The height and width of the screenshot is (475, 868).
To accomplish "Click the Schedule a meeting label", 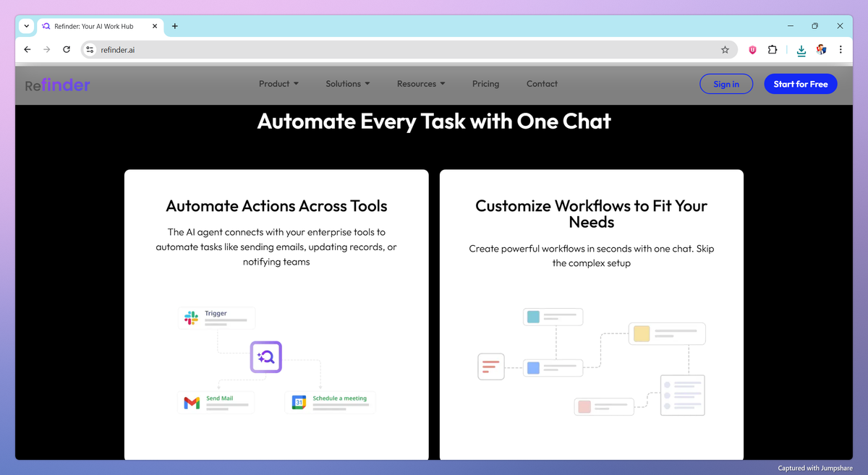I will (339, 398).
